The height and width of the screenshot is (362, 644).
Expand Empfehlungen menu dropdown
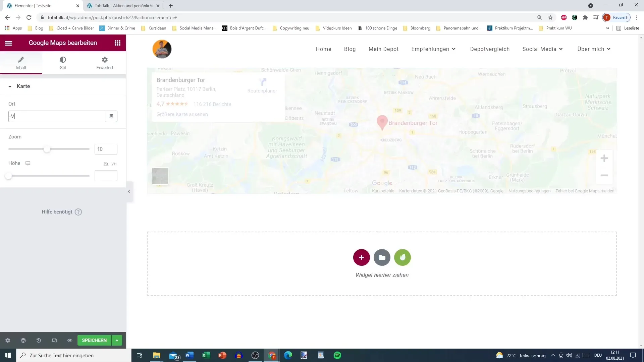[x=454, y=49]
